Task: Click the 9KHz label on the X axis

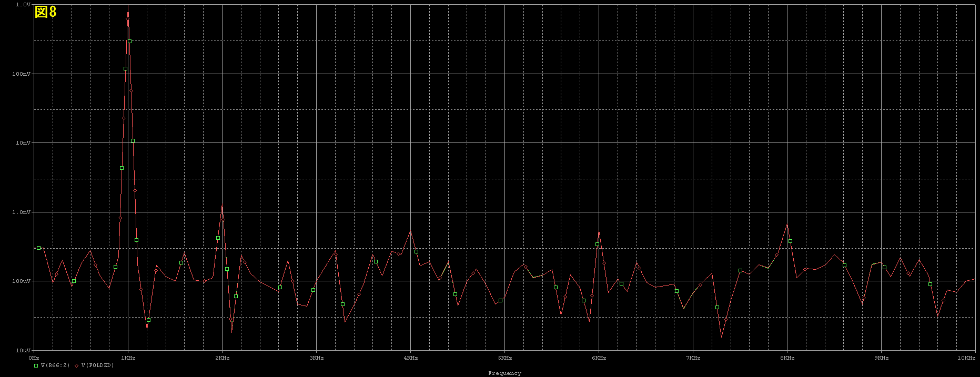Action: click(882, 358)
